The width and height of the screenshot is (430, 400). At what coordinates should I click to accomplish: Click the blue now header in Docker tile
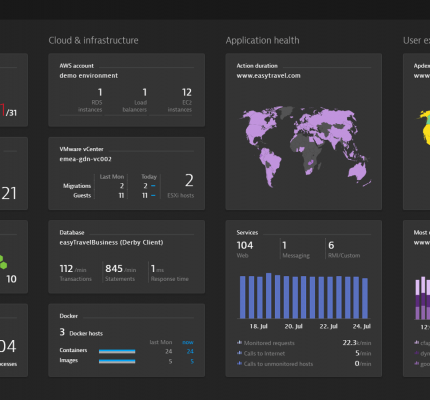[188, 342]
